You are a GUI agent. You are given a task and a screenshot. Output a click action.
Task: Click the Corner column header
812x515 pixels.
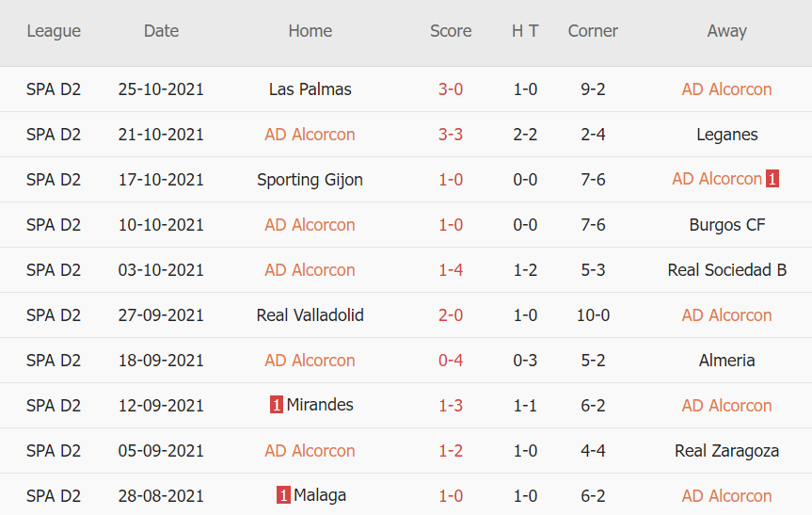593,31
